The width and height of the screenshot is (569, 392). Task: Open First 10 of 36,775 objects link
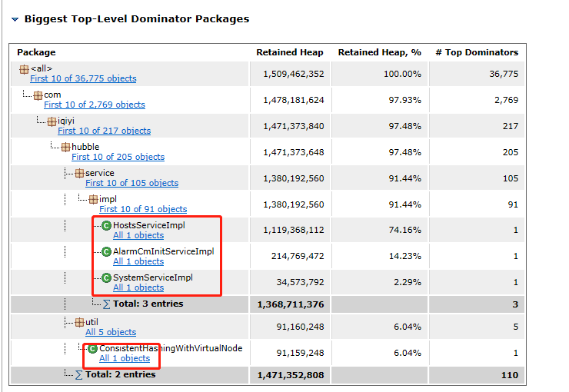[x=83, y=78]
